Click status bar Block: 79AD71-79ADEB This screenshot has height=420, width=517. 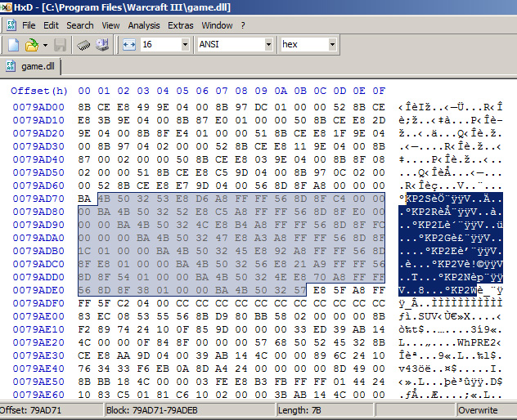(x=152, y=410)
